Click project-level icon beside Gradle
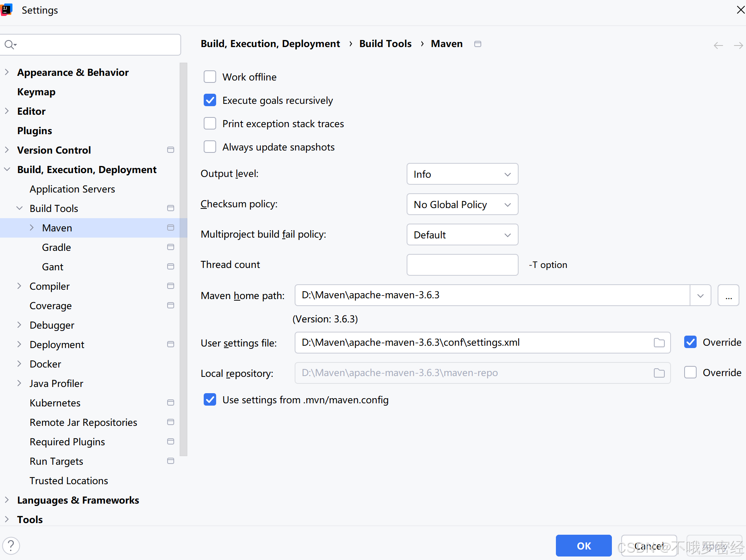The width and height of the screenshot is (746, 560). (x=170, y=247)
